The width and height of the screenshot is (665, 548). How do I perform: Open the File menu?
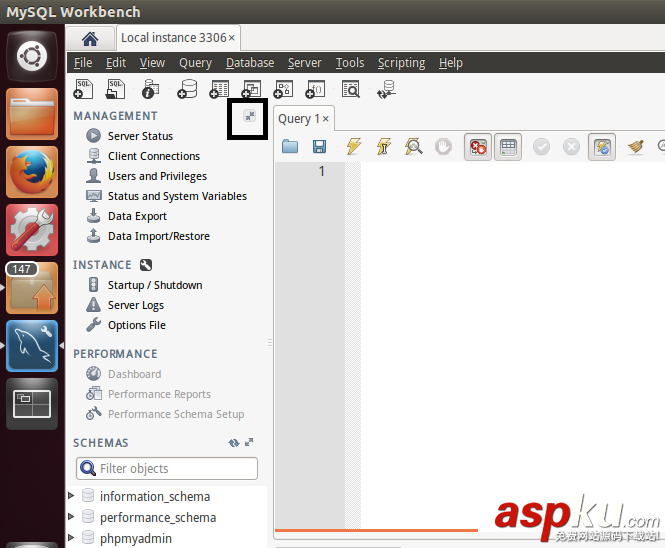click(83, 63)
